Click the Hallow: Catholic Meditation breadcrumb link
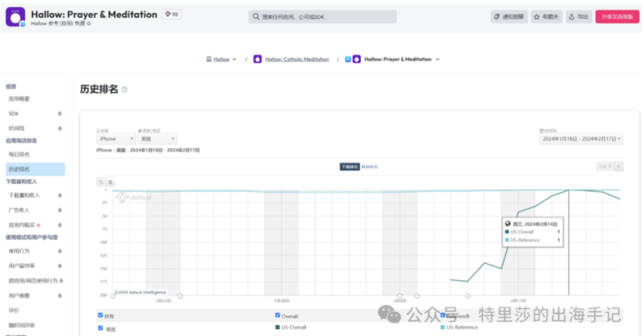The height and width of the screenshot is (336, 644). 297,59
